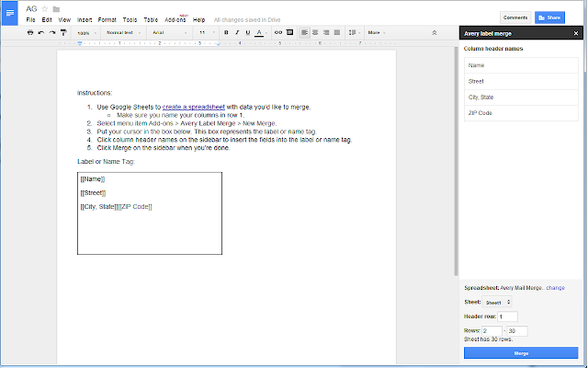
Task: Click the Print icon
Action: click(x=30, y=33)
